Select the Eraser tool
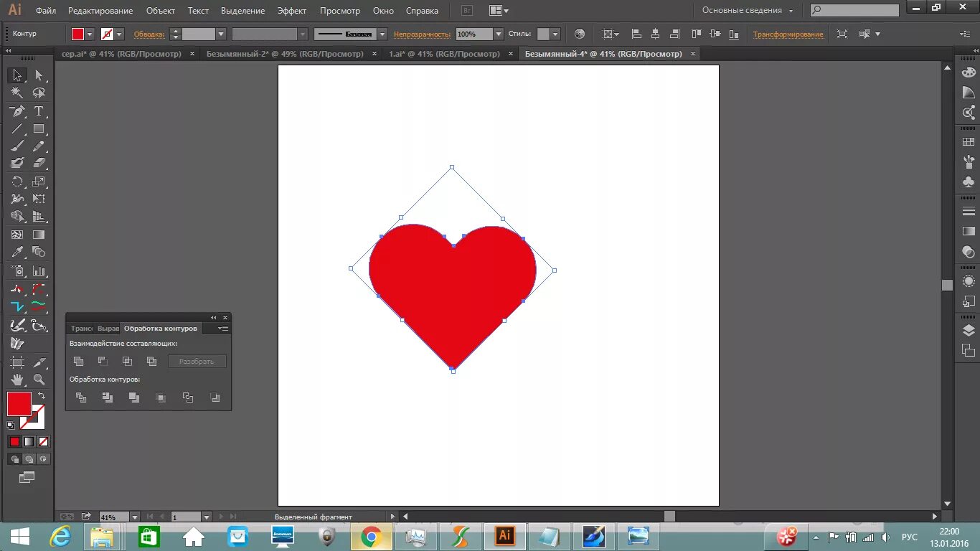Viewport: 980px width, 551px height. pyautogui.click(x=39, y=163)
